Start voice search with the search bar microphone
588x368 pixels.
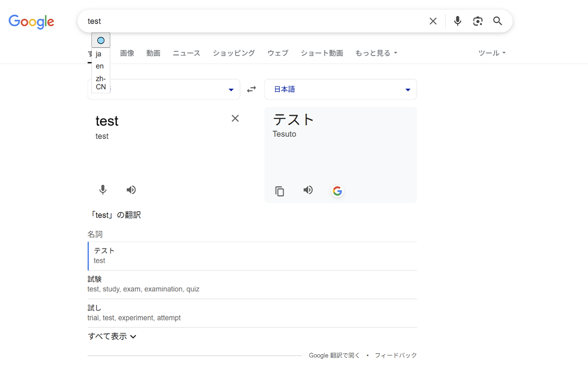click(x=458, y=21)
